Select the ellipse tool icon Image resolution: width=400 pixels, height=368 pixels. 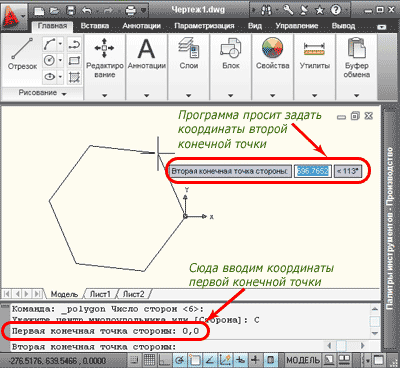coord(49,77)
